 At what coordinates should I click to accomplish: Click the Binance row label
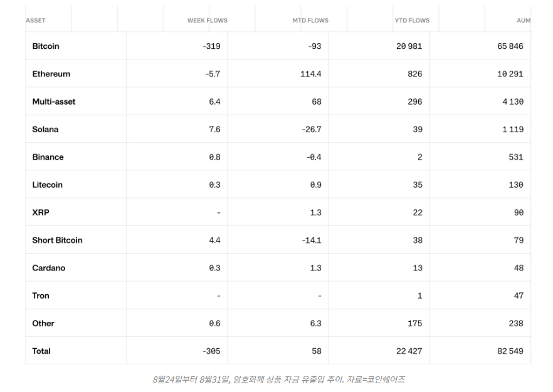(48, 157)
